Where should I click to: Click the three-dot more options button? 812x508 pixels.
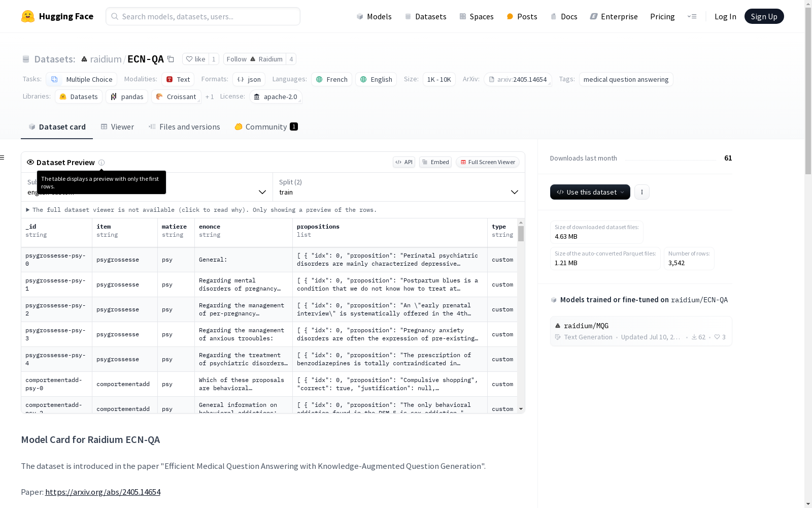point(642,192)
